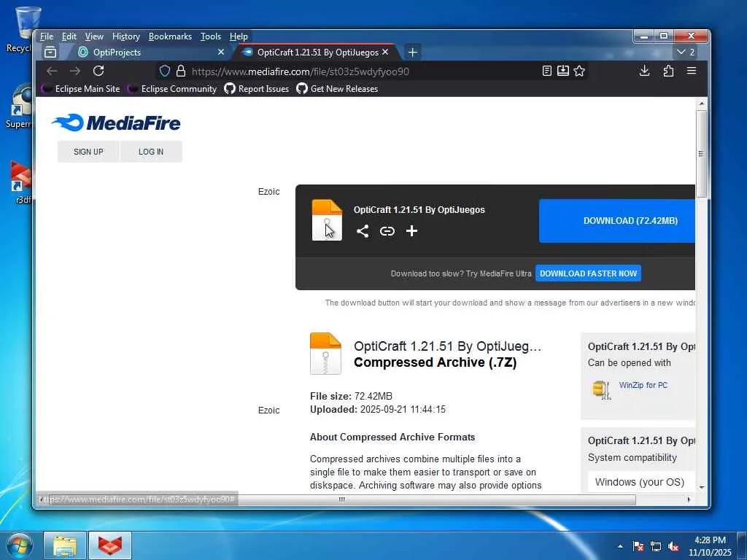The image size is (747, 560).
Task: Open the File menu
Action: (47, 36)
